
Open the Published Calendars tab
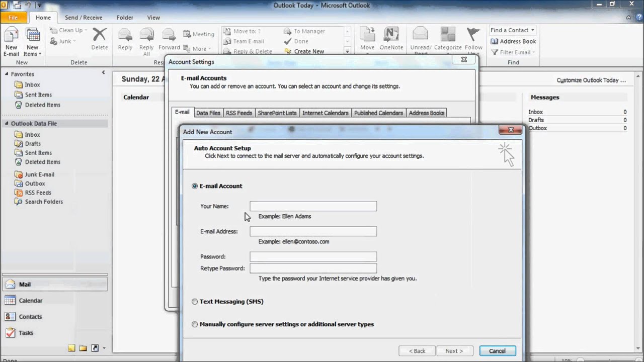[x=378, y=113]
